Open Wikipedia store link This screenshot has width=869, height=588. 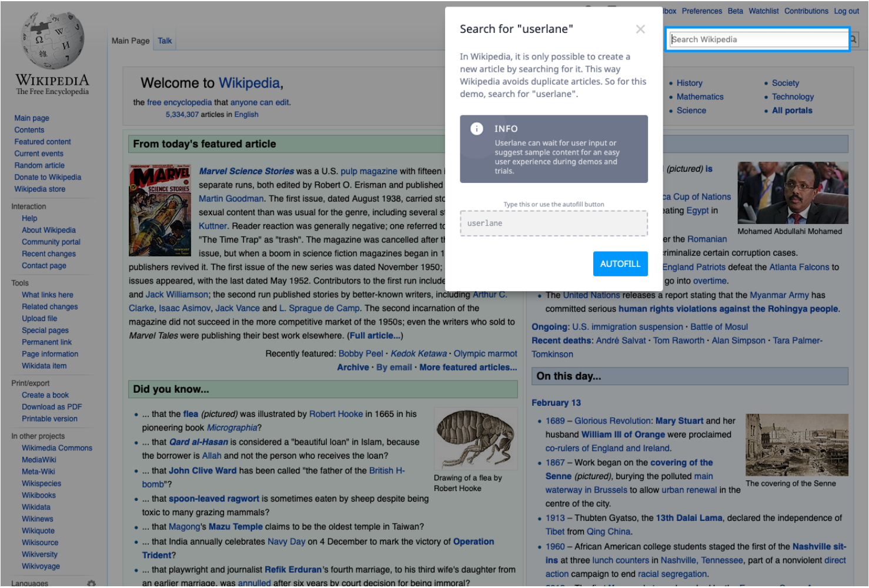click(40, 189)
